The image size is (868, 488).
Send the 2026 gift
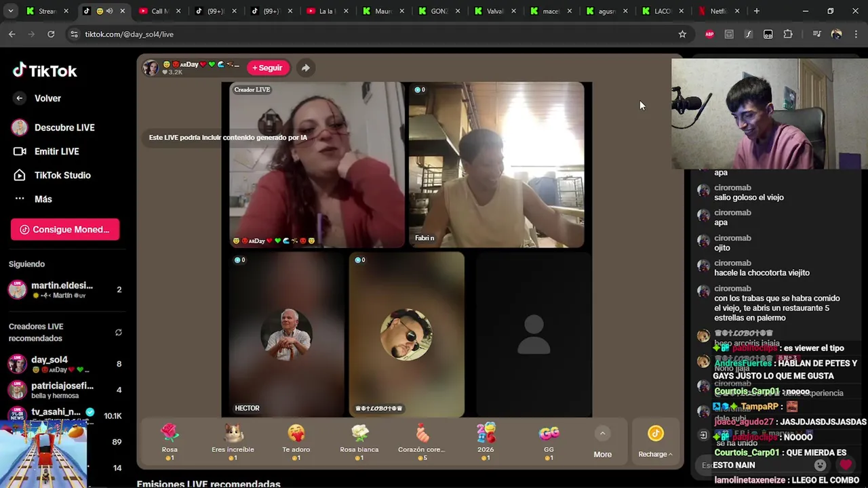pyautogui.click(x=486, y=442)
